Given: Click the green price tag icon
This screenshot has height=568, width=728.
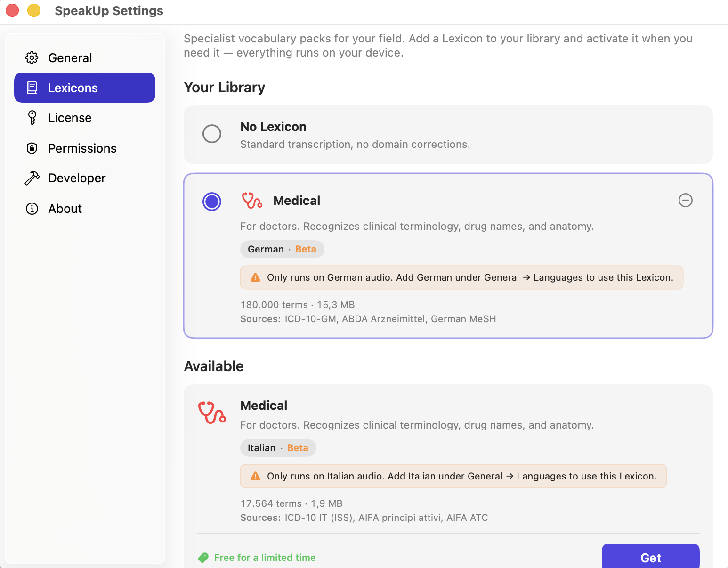Looking at the screenshot, I should tap(203, 558).
